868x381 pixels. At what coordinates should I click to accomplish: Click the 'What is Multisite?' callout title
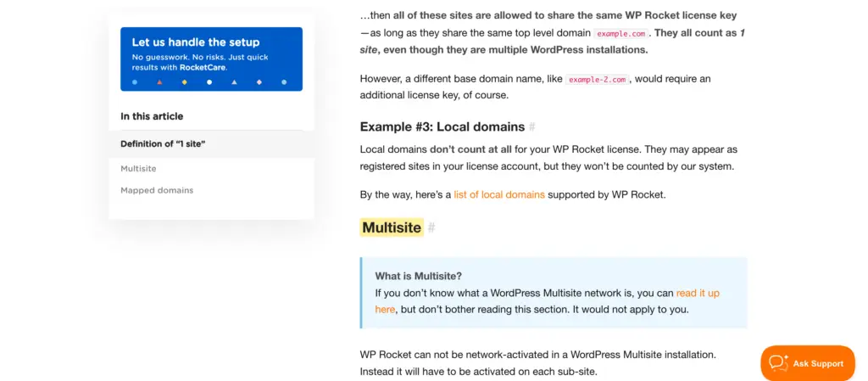pyautogui.click(x=419, y=276)
